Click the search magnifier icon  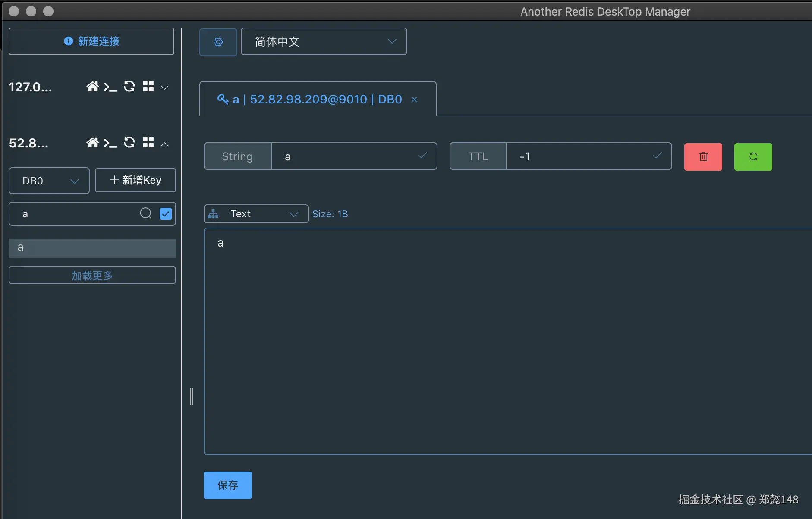(146, 213)
